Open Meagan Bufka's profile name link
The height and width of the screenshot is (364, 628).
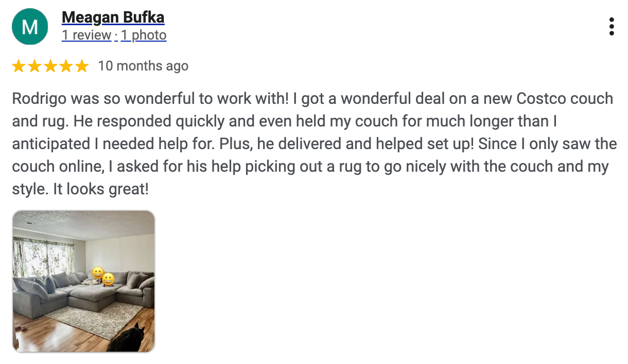click(113, 18)
